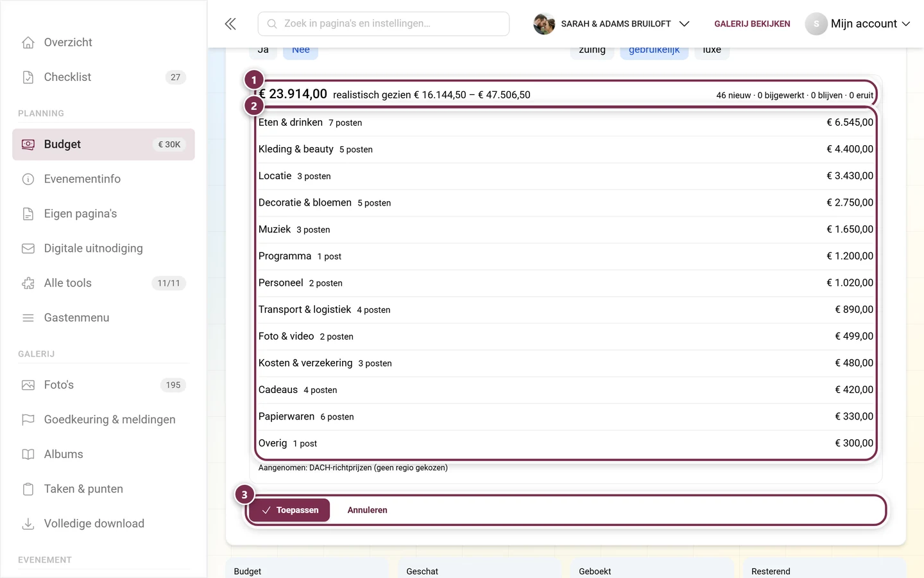
Task: Focus the 'Zoek in pagina's en instellingen' field
Action: [384, 24]
